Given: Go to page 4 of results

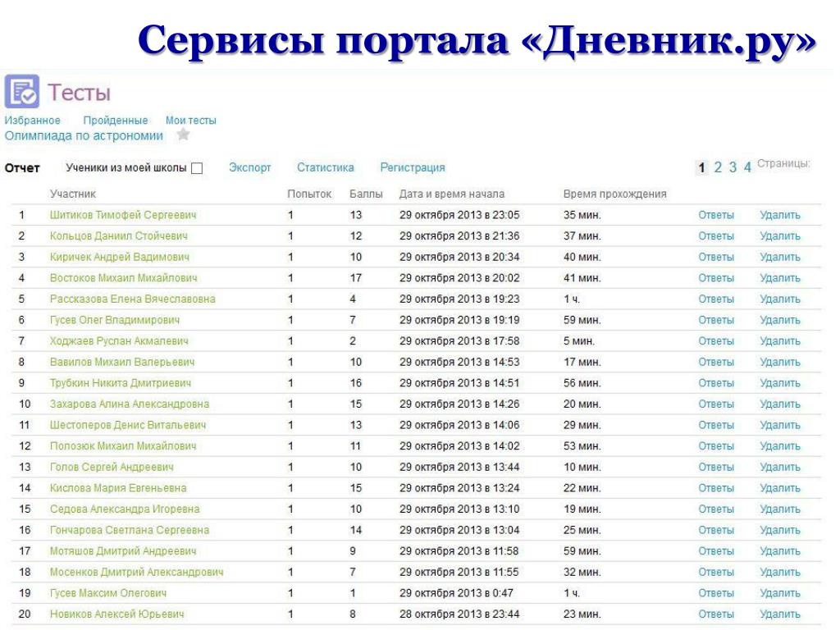Looking at the screenshot, I should pyautogui.click(x=747, y=167).
